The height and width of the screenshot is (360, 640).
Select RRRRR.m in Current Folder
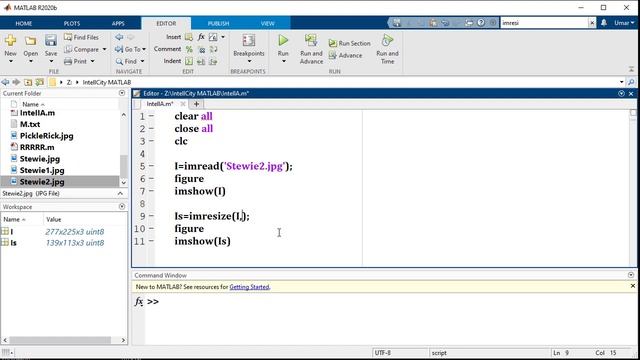(x=37, y=147)
